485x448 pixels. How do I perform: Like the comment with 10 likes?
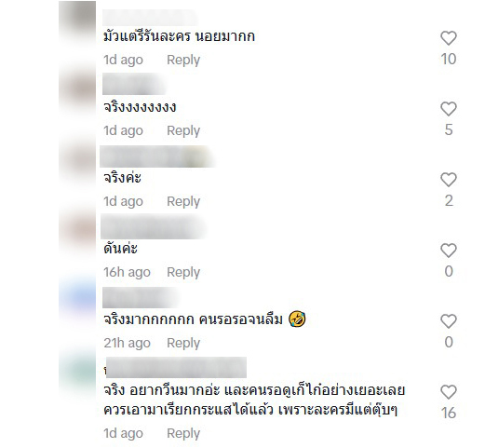pos(449,38)
